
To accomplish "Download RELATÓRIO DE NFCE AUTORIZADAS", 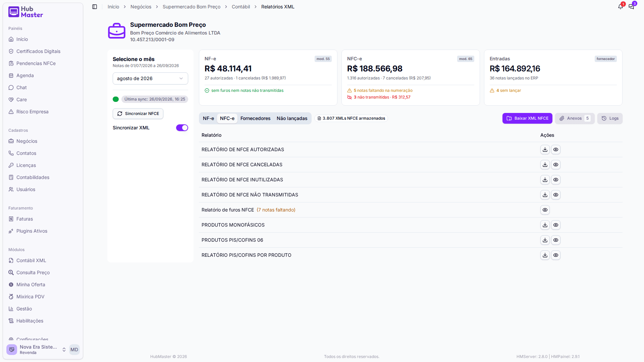I will point(545,149).
